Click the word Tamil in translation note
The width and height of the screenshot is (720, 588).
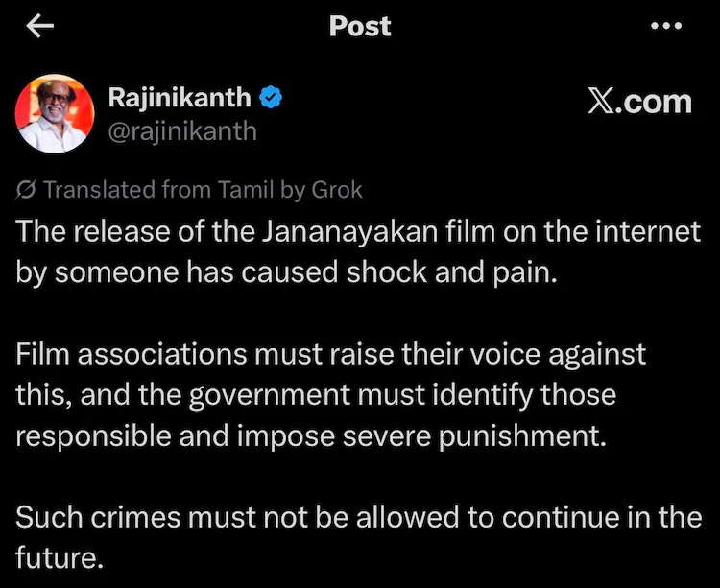click(245, 189)
